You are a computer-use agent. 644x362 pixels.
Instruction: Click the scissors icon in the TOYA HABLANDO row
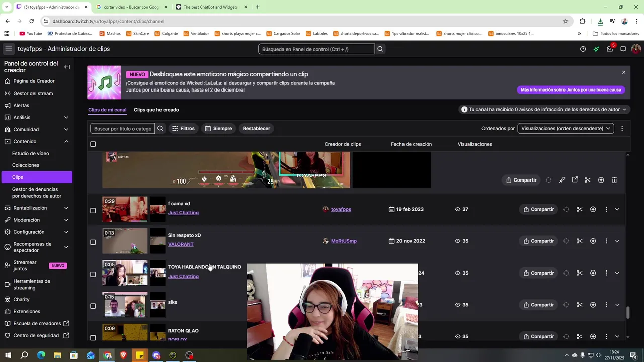coord(579,273)
